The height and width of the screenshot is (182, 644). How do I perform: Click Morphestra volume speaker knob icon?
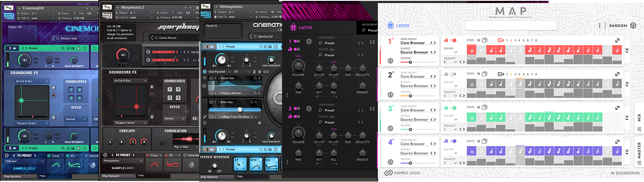click(124, 55)
